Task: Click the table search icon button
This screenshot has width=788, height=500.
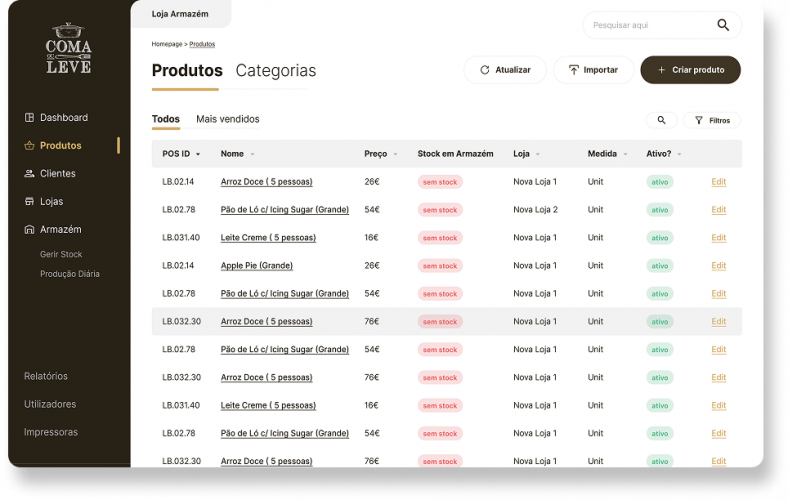Action: tap(661, 120)
